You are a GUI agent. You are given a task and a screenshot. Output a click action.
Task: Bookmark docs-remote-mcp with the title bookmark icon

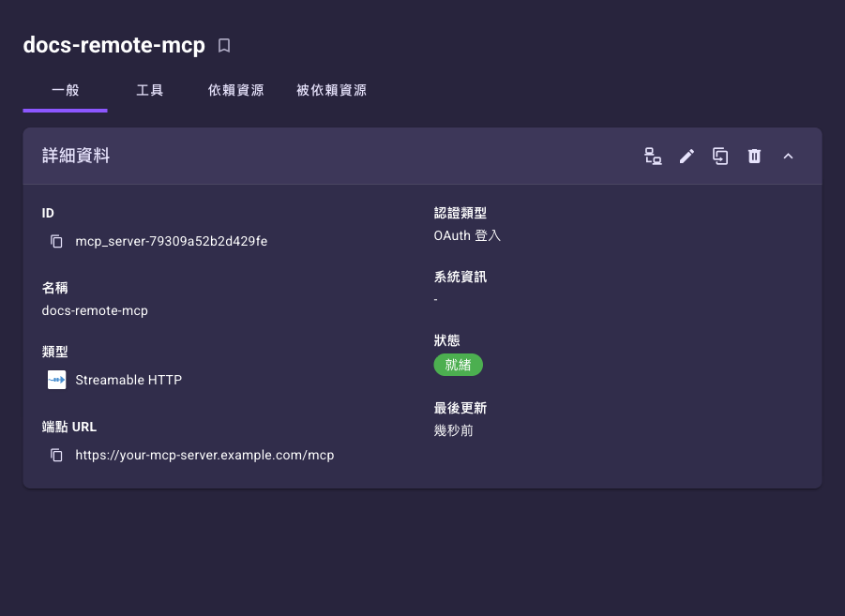click(224, 46)
